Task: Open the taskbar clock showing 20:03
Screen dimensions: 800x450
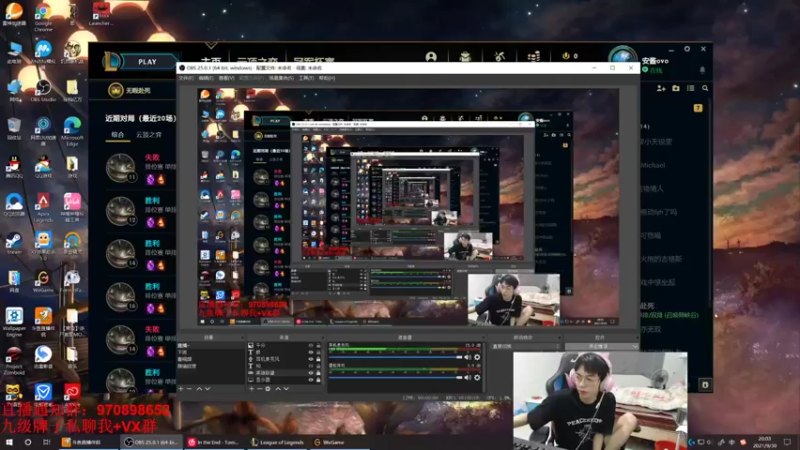Action: click(x=764, y=442)
